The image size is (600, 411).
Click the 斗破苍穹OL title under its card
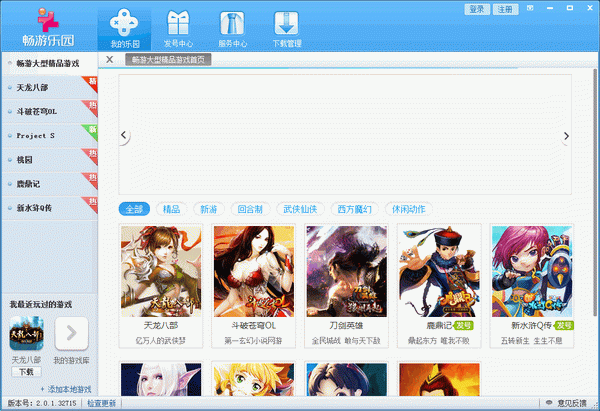coord(253,326)
